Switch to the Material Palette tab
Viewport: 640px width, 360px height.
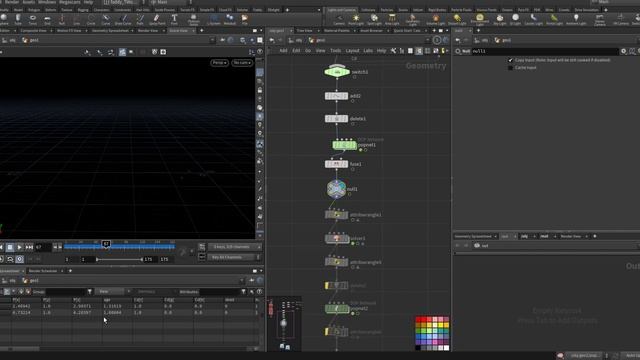pos(337,31)
